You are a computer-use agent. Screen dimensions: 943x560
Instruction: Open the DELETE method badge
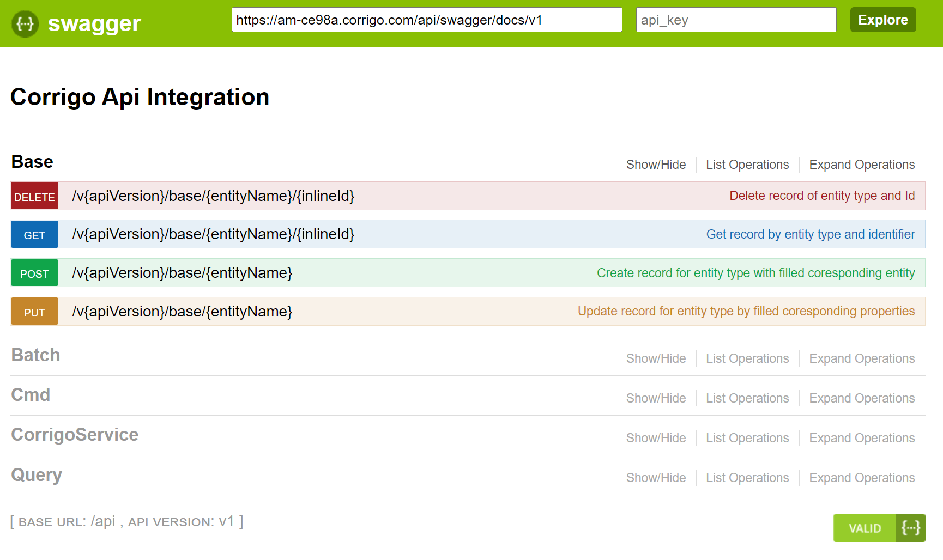34,196
